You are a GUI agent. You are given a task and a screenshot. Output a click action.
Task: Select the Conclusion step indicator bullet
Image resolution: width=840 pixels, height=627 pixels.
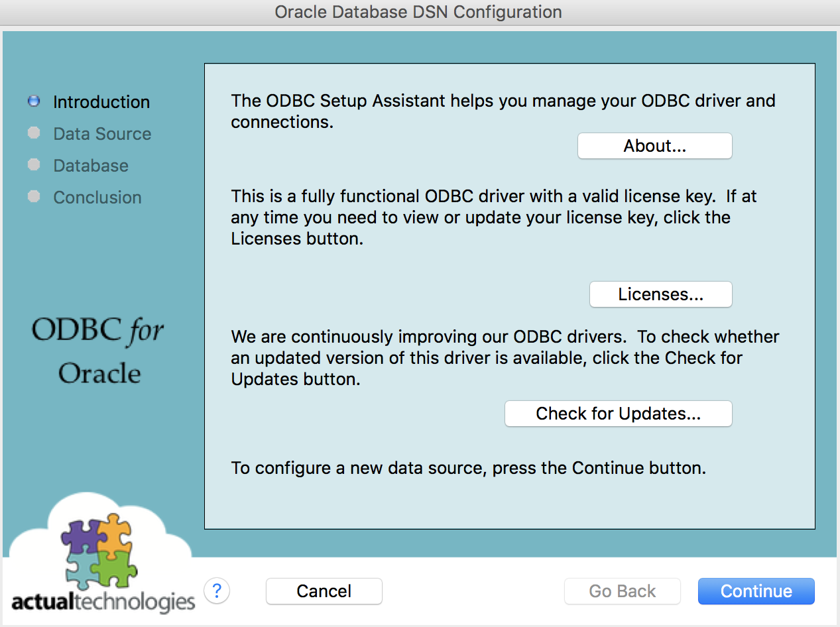click(34, 196)
